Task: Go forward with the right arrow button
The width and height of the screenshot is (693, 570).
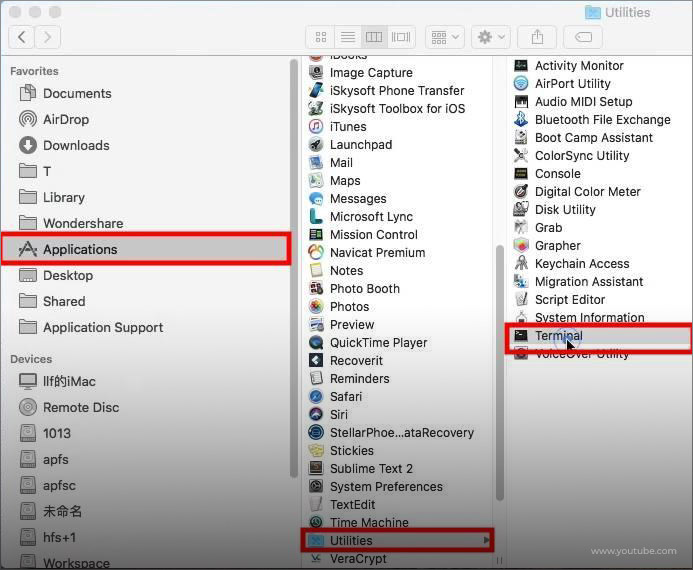Action: [x=47, y=37]
